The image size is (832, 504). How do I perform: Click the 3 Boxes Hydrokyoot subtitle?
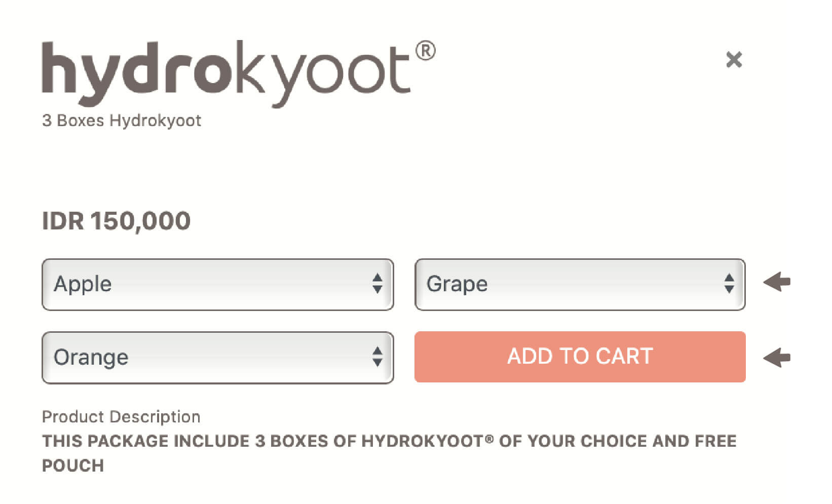[x=122, y=121]
